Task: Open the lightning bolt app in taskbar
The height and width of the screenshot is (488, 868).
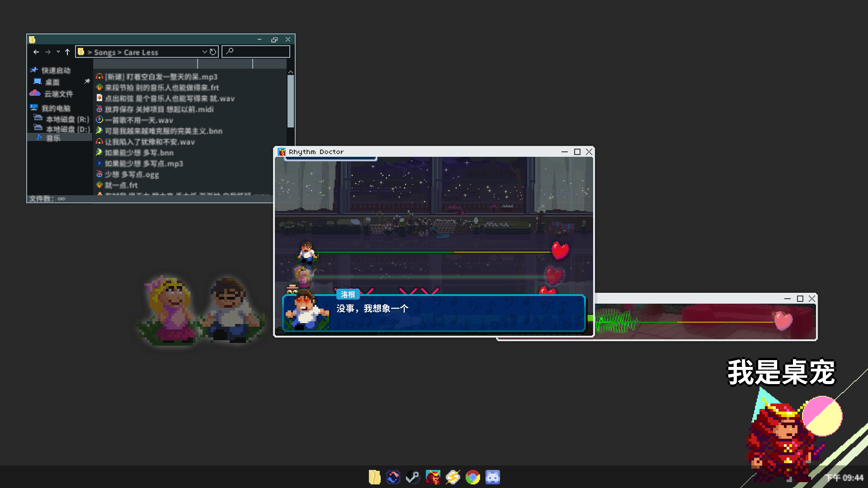Action: pyautogui.click(x=453, y=477)
